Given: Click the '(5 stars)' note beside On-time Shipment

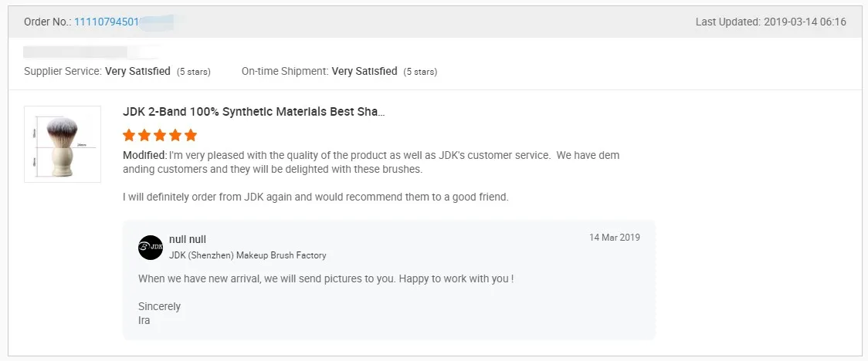Looking at the screenshot, I should (420, 72).
